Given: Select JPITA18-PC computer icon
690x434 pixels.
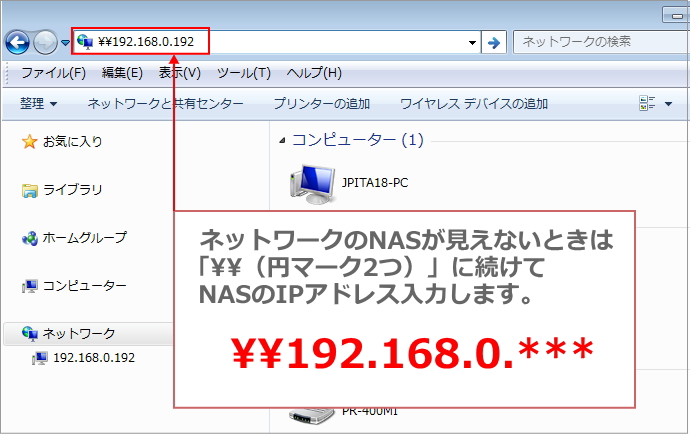Looking at the screenshot, I should [x=312, y=182].
